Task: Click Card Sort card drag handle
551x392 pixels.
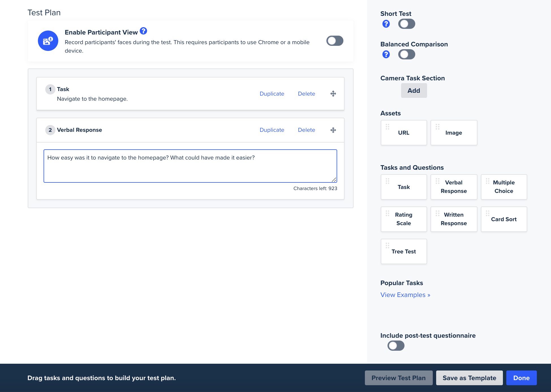Action: click(x=488, y=213)
